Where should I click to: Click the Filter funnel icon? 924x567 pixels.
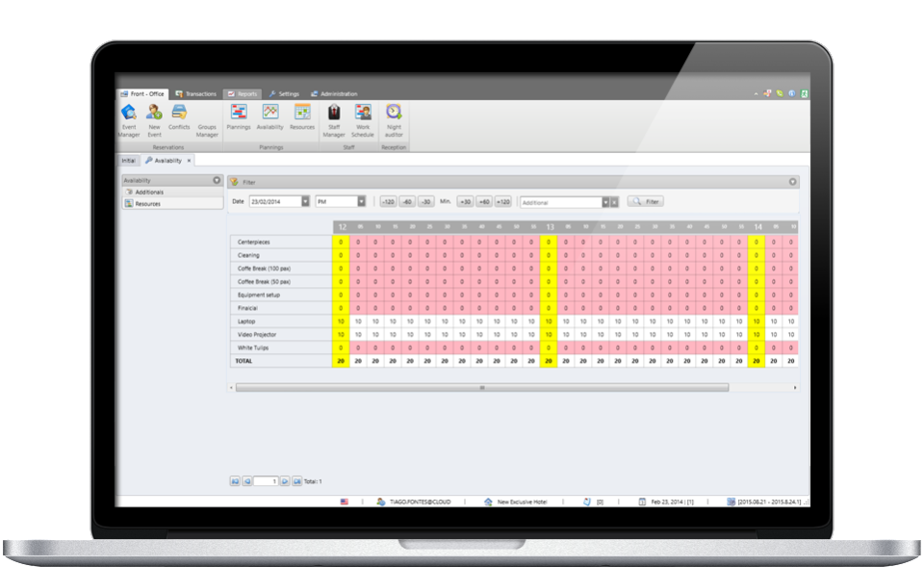click(x=234, y=182)
